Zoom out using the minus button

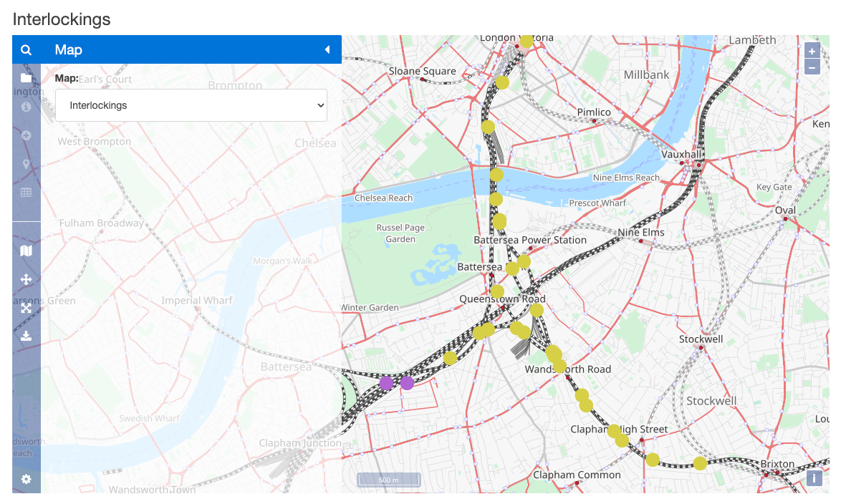[812, 67]
